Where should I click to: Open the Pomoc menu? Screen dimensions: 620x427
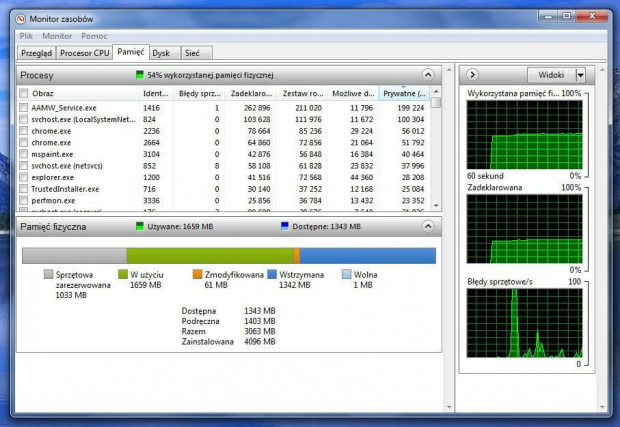pos(94,36)
